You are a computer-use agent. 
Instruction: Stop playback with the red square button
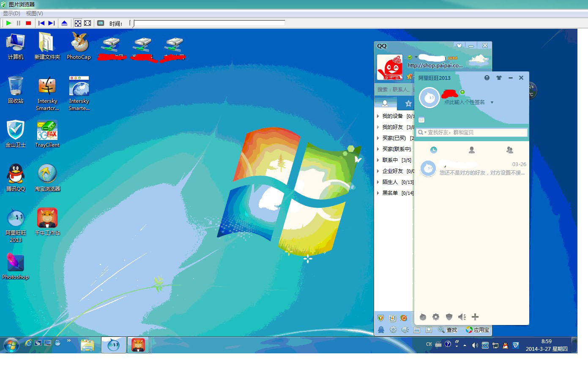click(28, 23)
